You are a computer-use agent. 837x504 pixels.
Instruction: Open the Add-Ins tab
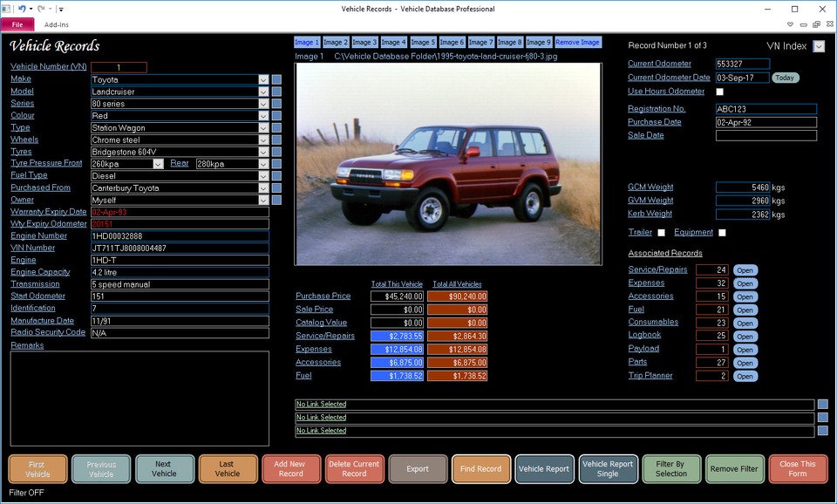tap(56, 24)
